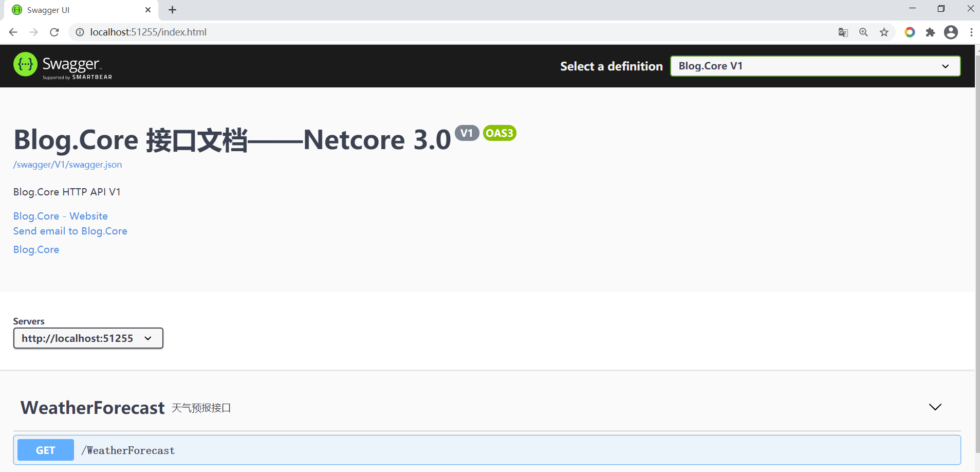Click the Select a definition label
This screenshot has width=980, height=472.
click(x=612, y=66)
